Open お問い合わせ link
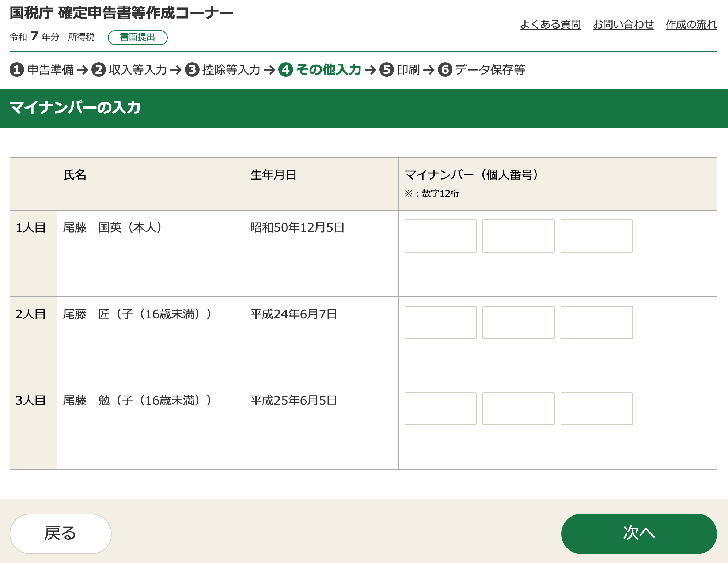This screenshot has width=728, height=563. pos(623,24)
